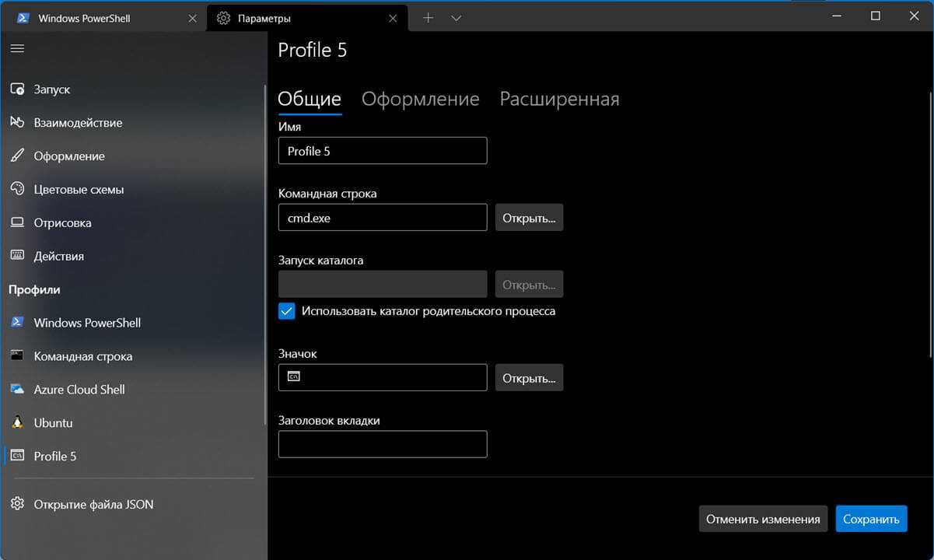The image size is (934, 560).
Task: Add a new tab with plus button
Action: [428, 18]
